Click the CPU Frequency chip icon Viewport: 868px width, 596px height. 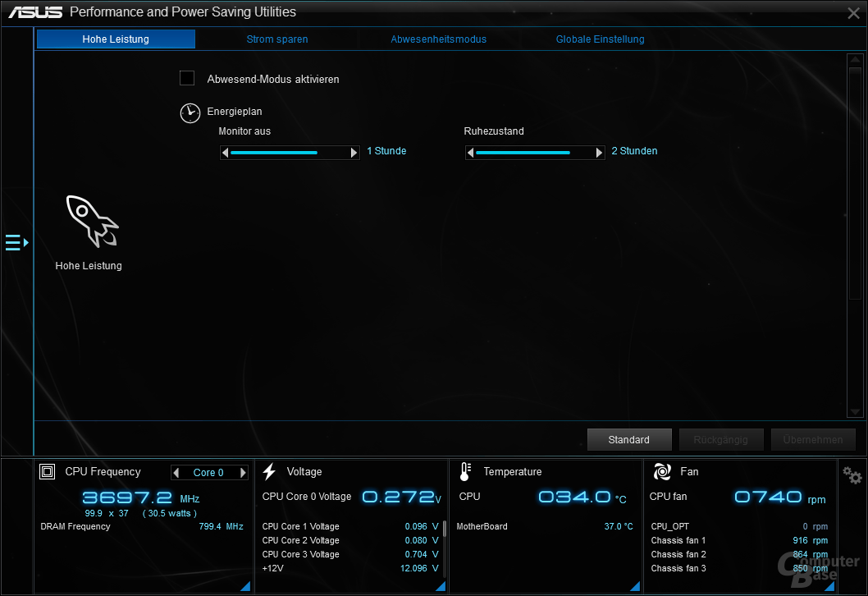click(x=48, y=472)
